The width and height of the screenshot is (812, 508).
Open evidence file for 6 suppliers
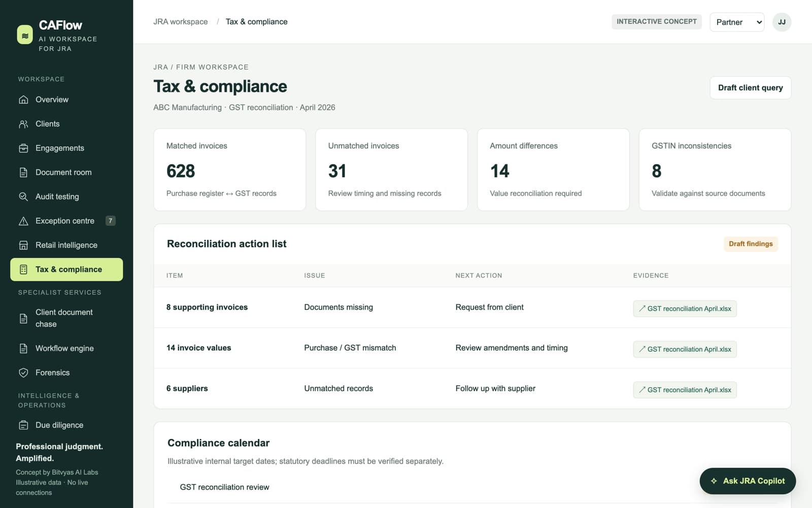[x=685, y=390]
